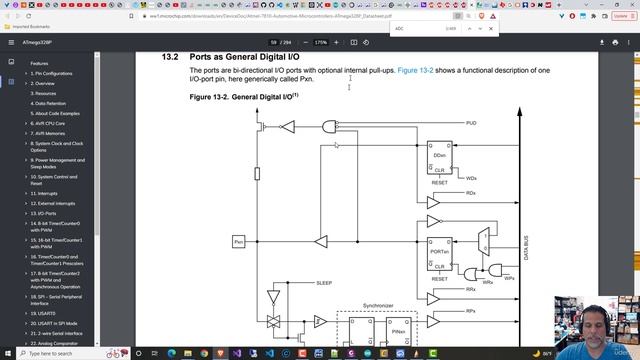640x360 pixels.
Task: Expand 2. Overview outline entry
Action: tap(26, 83)
